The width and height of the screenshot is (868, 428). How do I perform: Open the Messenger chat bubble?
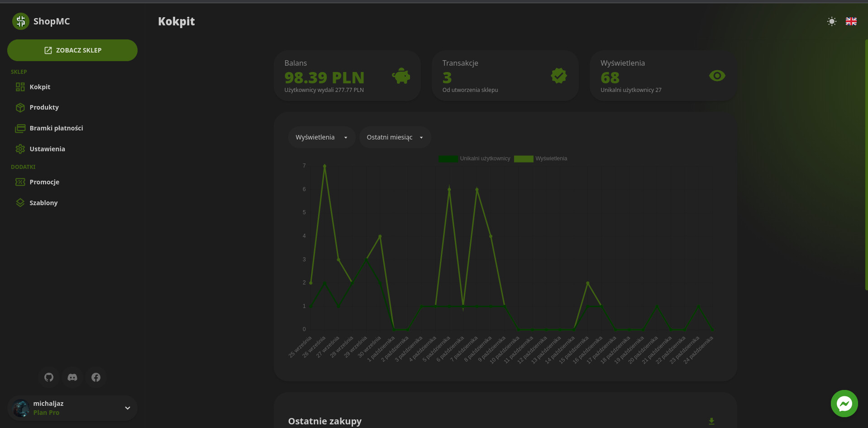point(844,404)
